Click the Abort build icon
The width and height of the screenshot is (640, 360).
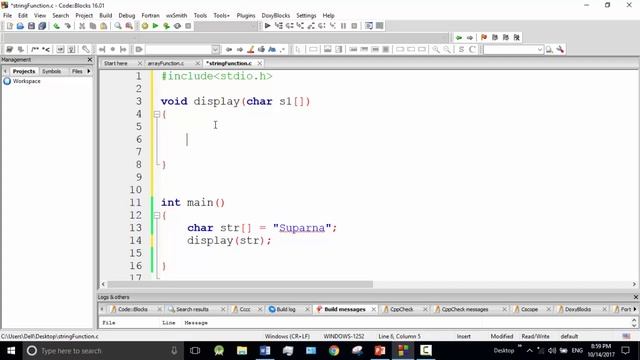coord(188,26)
